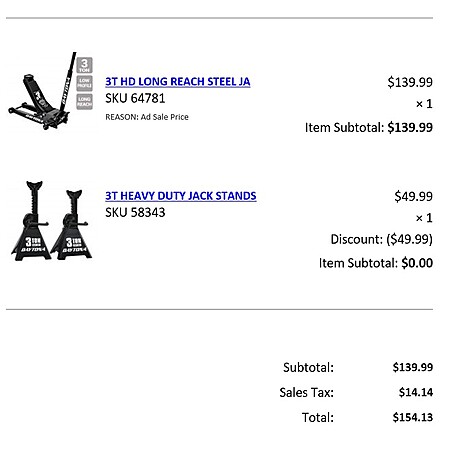Select the SKU 58343 text
The image size is (450, 450).
click(x=135, y=212)
